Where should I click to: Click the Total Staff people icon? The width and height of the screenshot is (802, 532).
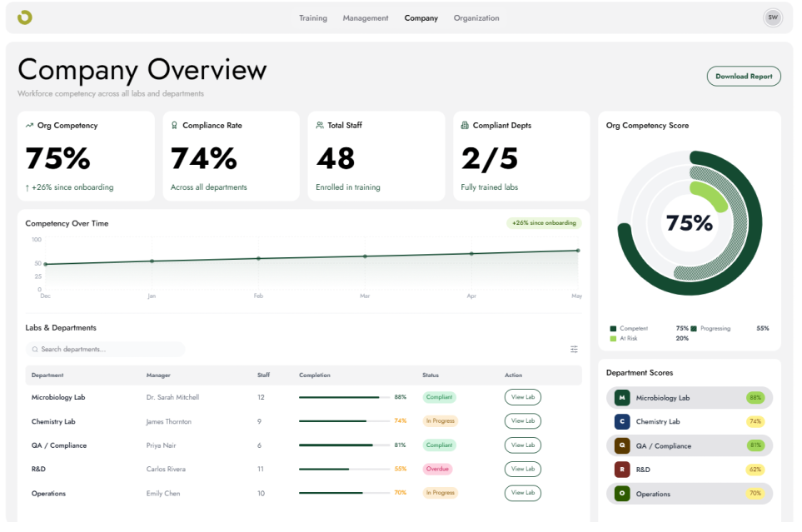(x=320, y=126)
